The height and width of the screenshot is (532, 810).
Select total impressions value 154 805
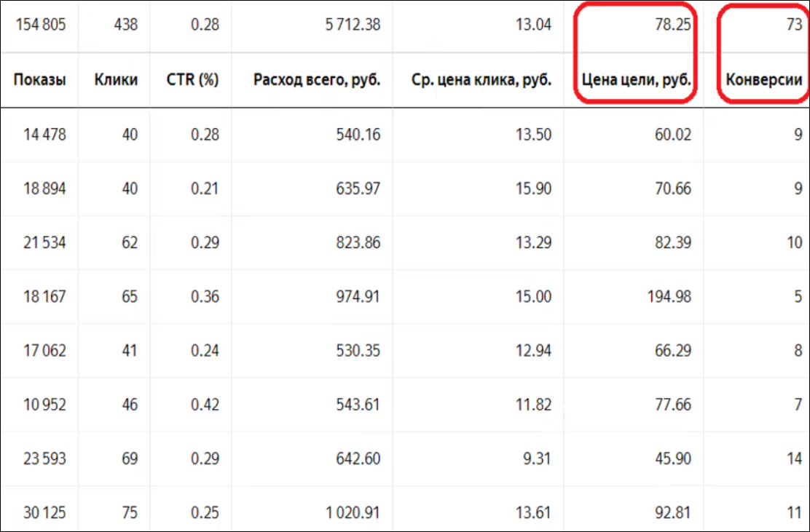41,25
